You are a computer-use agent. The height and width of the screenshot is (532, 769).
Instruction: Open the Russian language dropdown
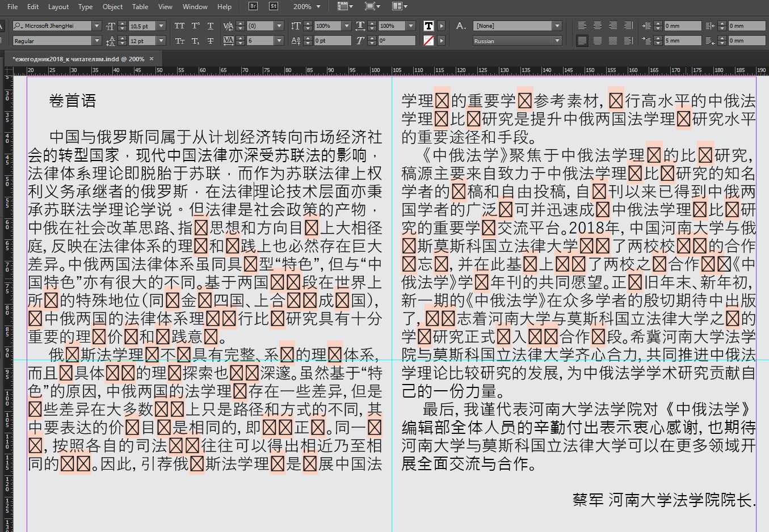(x=557, y=41)
